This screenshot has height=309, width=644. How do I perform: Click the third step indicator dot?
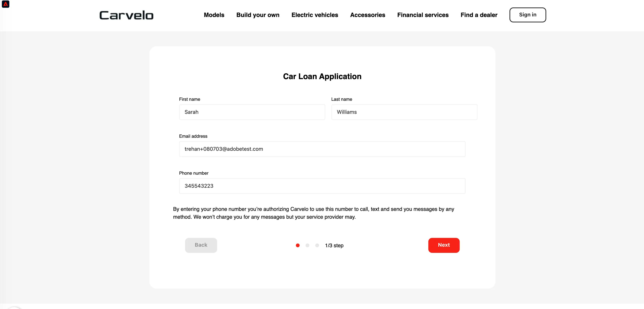317,246
